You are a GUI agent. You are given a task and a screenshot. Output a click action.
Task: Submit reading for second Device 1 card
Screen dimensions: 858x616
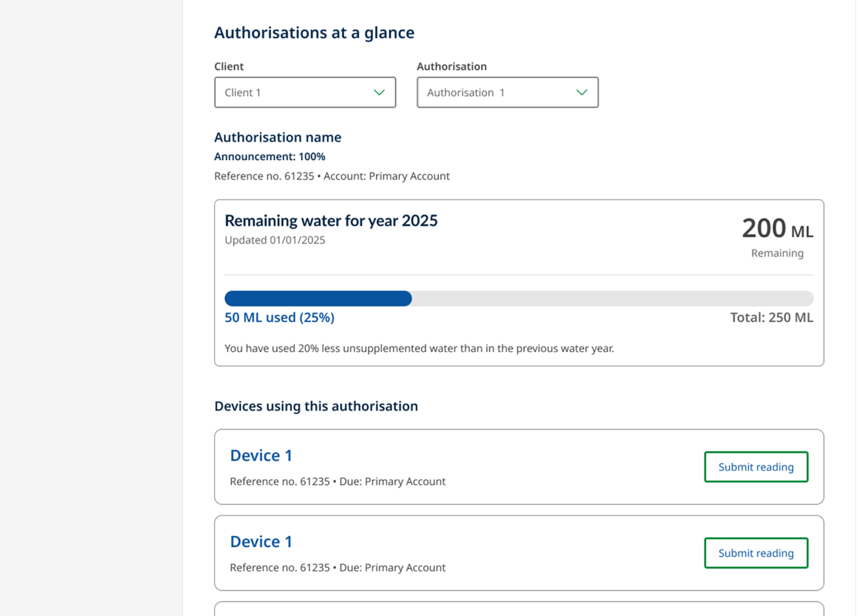(756, 553)
